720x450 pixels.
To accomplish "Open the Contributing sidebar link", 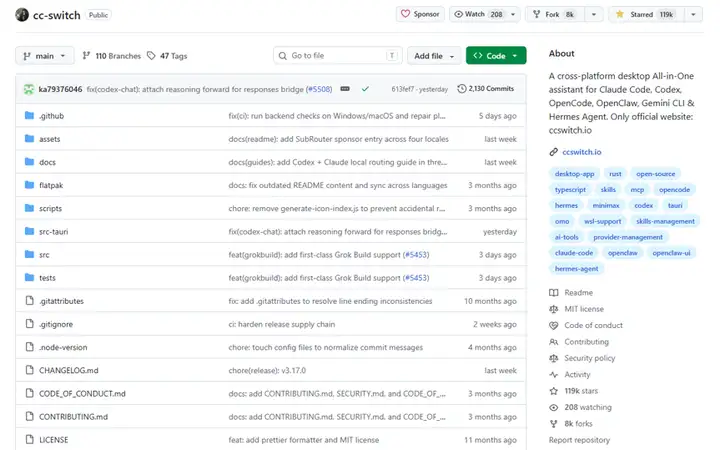I will 579,342.
